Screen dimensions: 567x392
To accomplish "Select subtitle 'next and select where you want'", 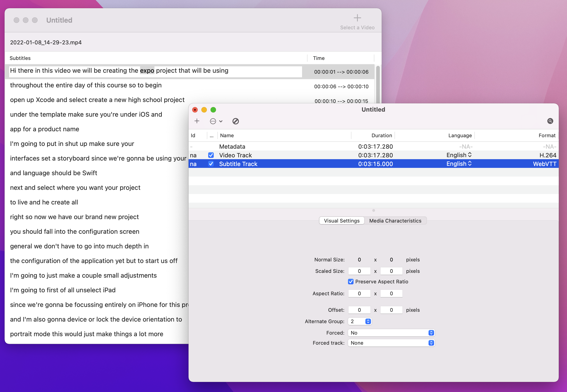I will coord(75,187).
